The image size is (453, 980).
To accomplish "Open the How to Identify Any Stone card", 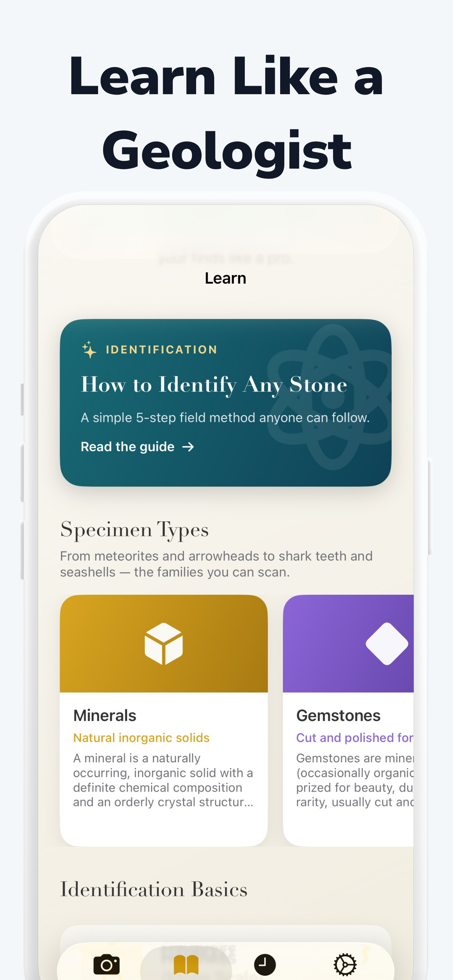I will pyautogui.click(x=225, y=403).
